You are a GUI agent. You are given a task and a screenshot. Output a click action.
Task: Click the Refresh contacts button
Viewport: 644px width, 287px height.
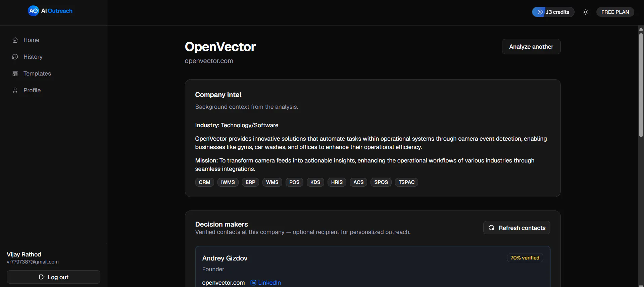pyautogui.click(x=516, y=228)
